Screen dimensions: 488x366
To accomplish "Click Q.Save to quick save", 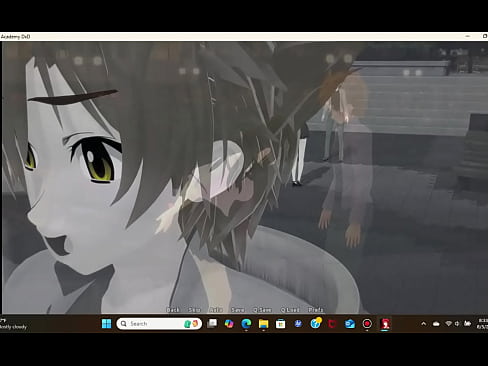I will tap(262, 310).
